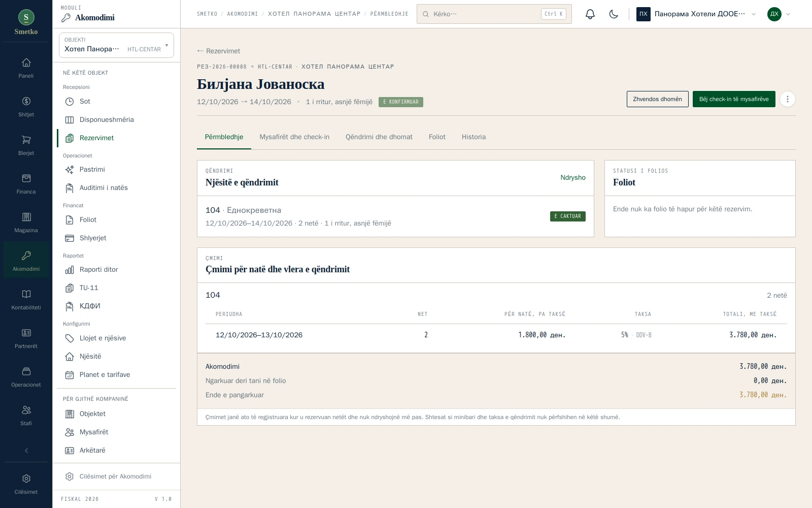Switch to Qëndrimi dhe dhomat tab
Viewport: 812px width, 508px height.
pyautogui.click(x=379, y=137)
